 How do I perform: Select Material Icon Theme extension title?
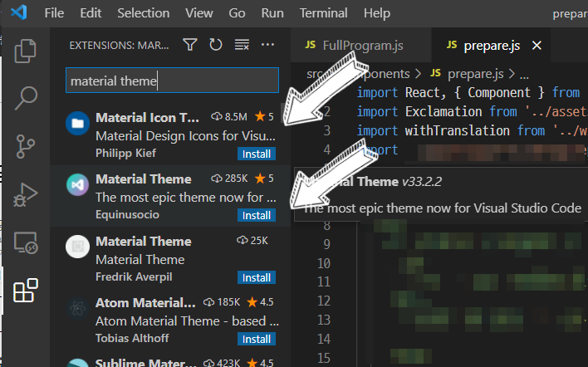click(x=147, y=118)
